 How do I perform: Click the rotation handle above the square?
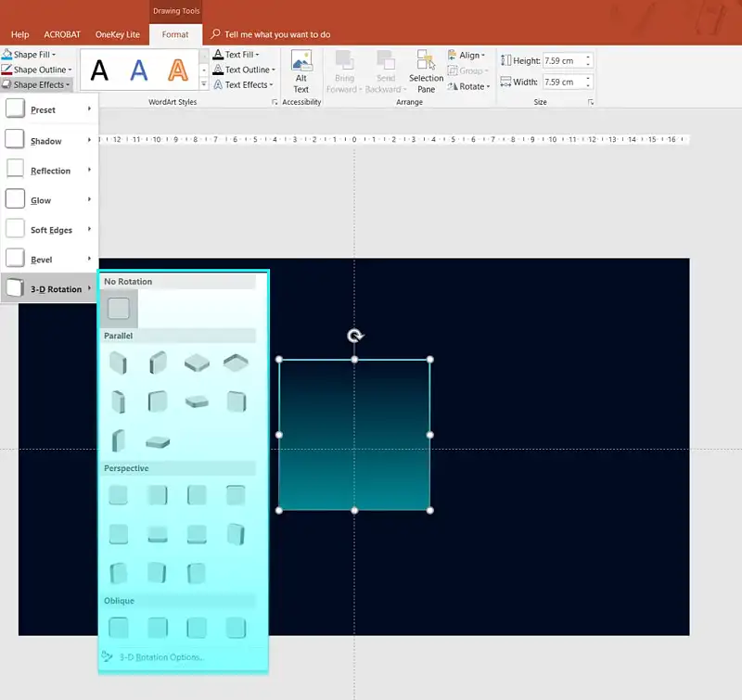pos(355,336)
